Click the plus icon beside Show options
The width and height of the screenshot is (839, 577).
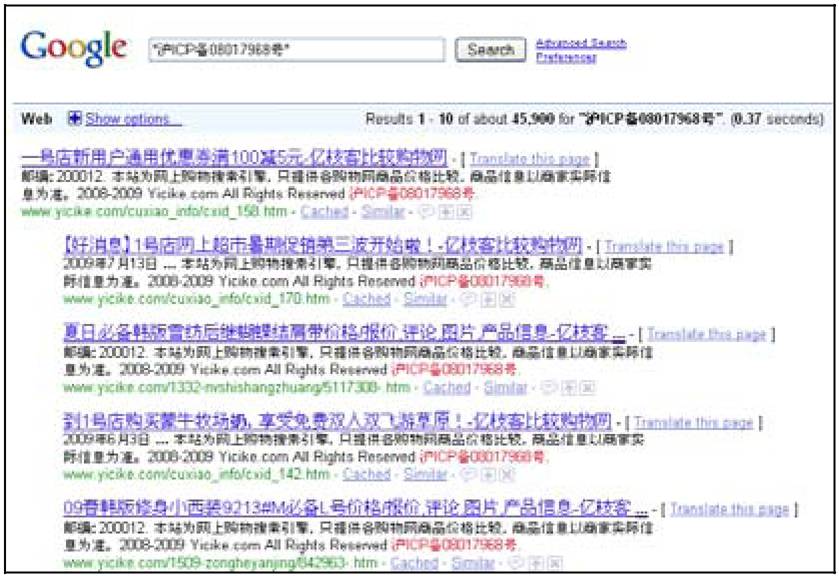pos(75,118)
